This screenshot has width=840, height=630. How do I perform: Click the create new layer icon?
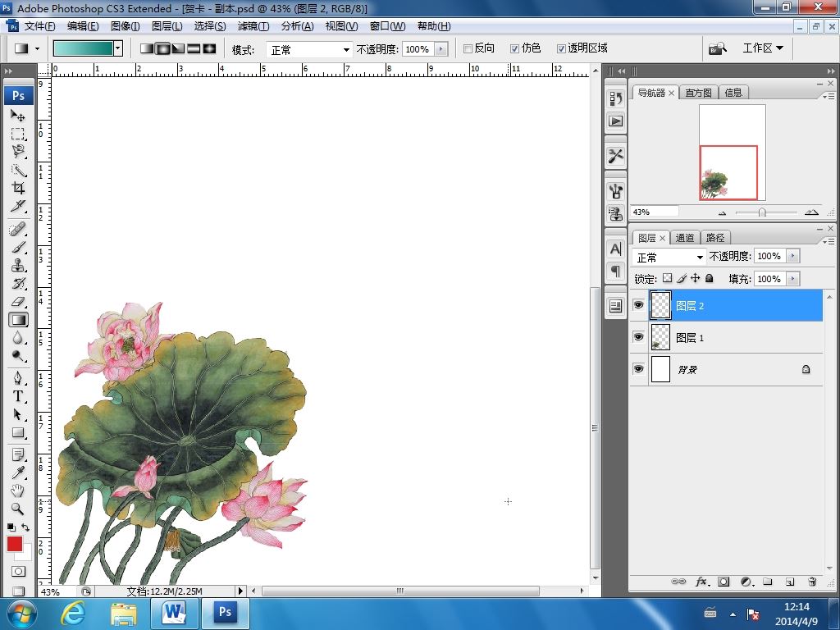coord(790,582)
